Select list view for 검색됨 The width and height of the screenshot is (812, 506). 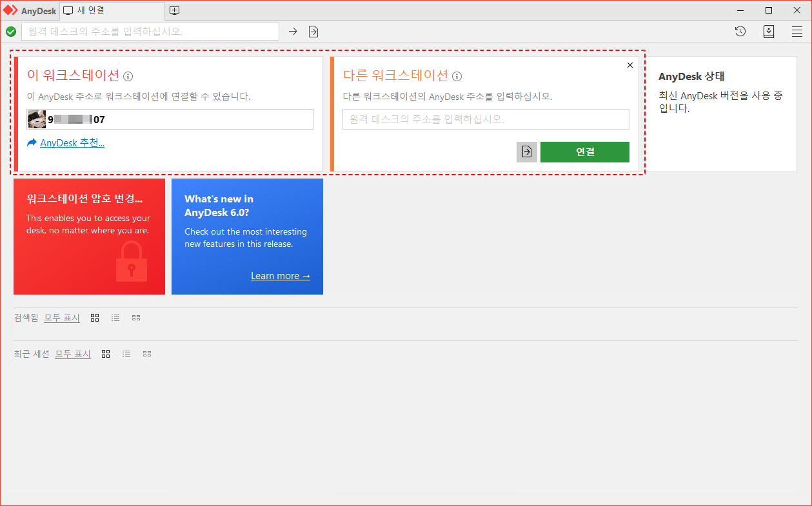(115, 318)
